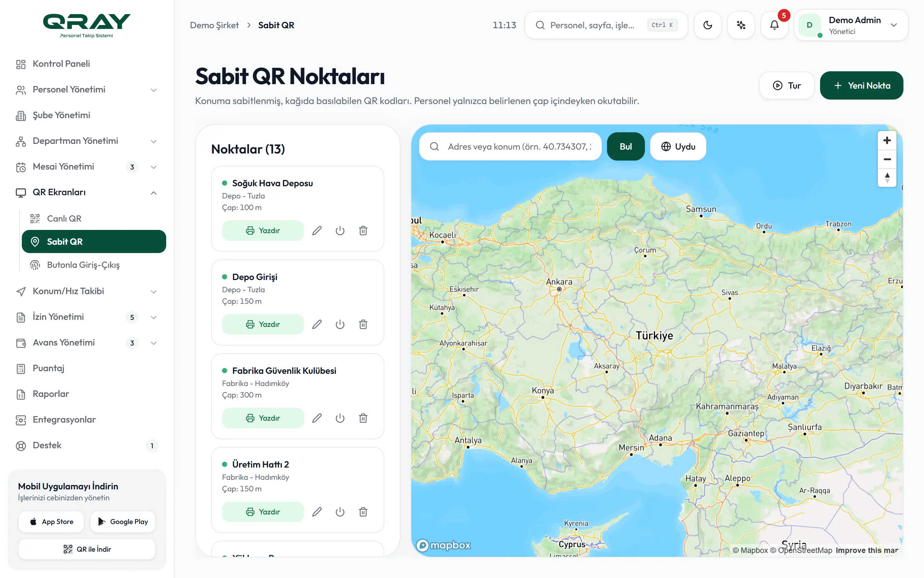The height and width of the screenshot is (578, 924).
Task: Open Şube Yönetimi page
Action: point(87,115)
